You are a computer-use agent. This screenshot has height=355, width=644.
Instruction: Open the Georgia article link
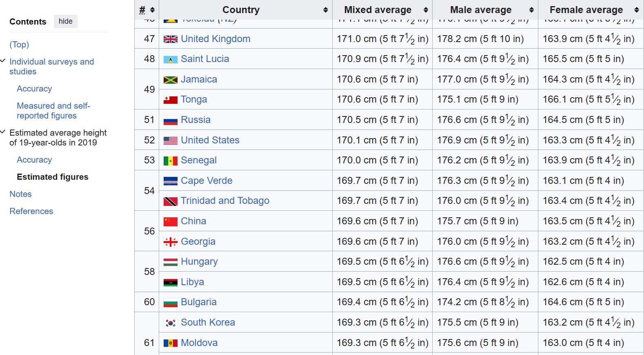point(198,241)
